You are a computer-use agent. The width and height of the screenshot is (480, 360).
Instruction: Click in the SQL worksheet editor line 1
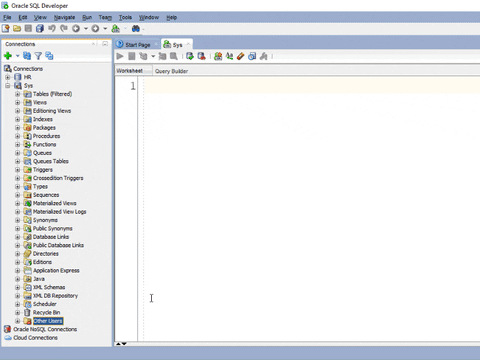click(x=312, y=86)
